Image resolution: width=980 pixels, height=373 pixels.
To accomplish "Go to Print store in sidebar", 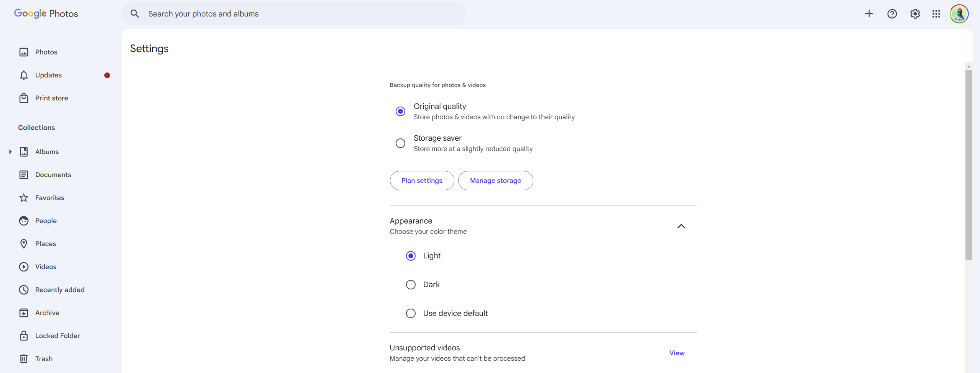I will pos(51,98).
